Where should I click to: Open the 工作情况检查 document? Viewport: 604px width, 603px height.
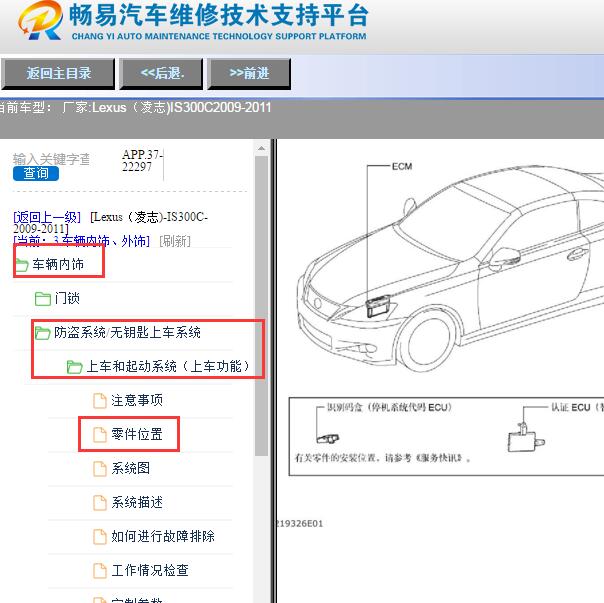click(150, 570)
